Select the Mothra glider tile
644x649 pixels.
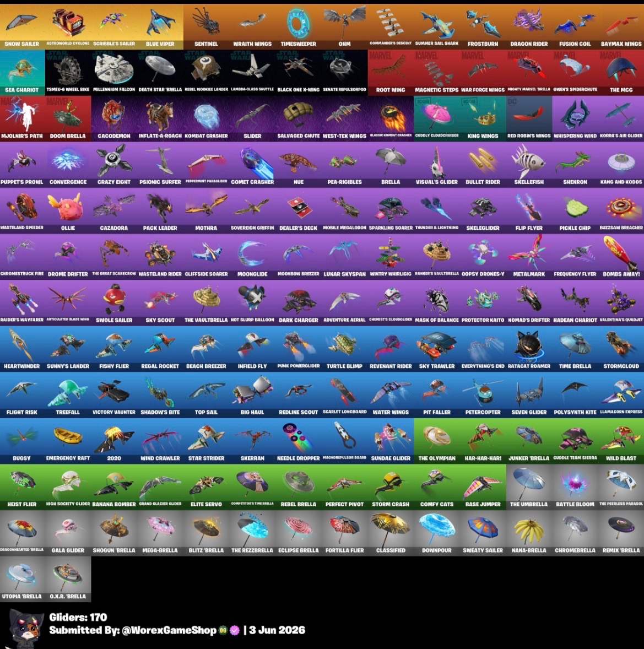point(206,210)
